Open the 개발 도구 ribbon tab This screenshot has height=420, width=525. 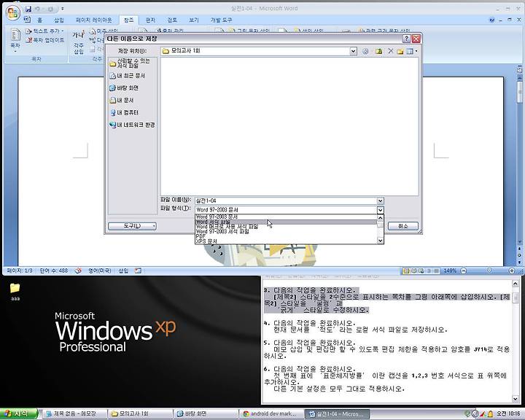[221, 20]
